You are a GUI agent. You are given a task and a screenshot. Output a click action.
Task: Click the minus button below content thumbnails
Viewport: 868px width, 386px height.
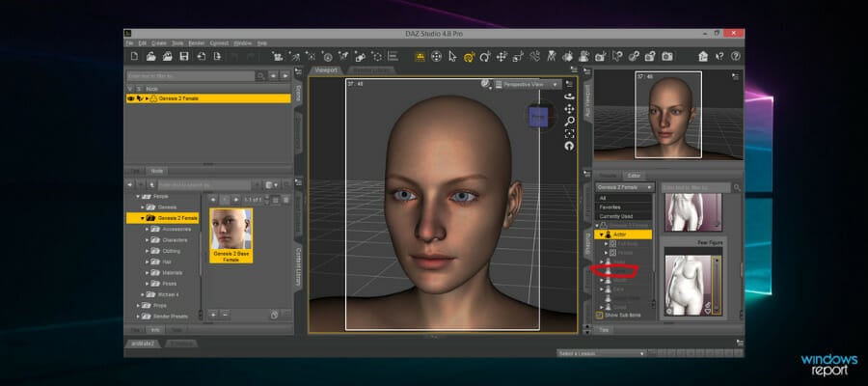click(224, 315)
